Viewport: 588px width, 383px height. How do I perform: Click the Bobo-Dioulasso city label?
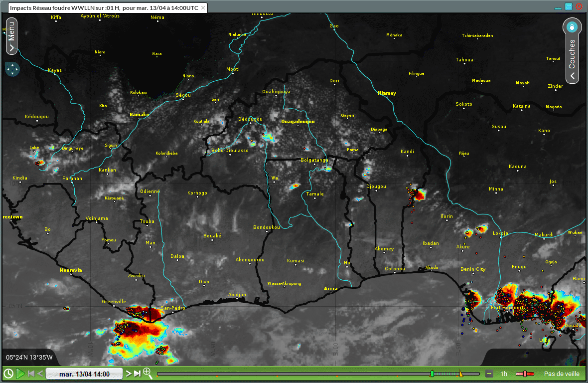(x=230, y=151)
